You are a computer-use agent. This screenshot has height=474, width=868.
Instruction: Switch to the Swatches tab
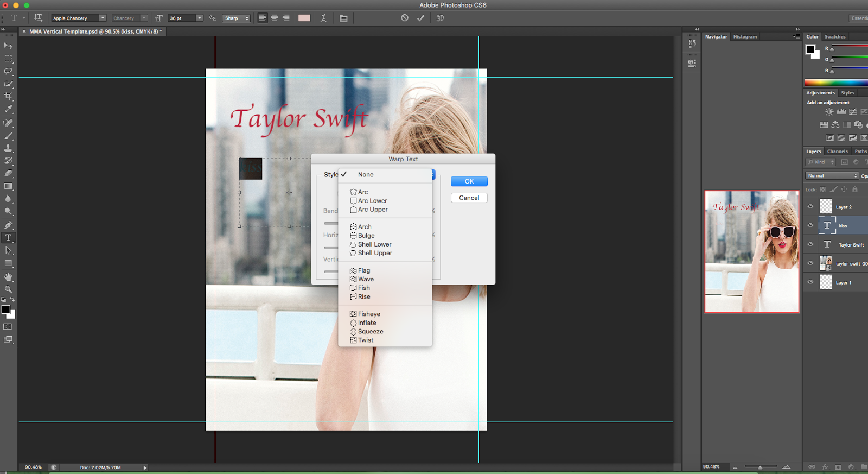[x=835, y=37]
